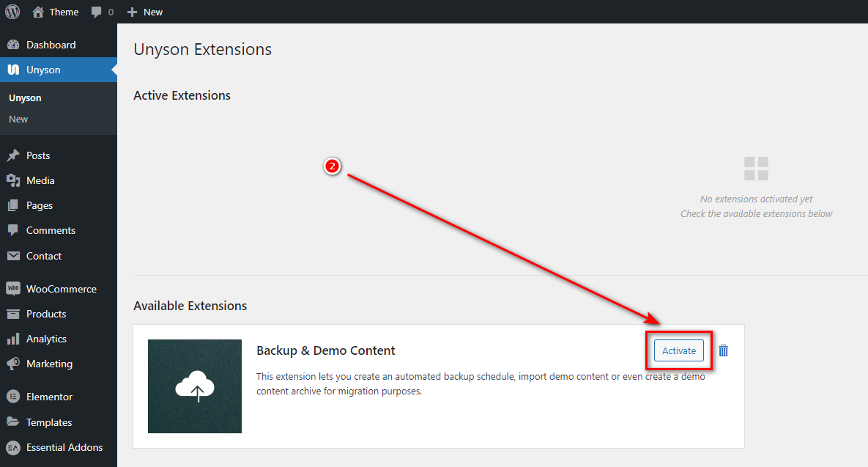Viewport: 868px width, 467px height.
Task: Click the WordPress logo icon
Action: pyautogui.click(x=12, y=12)
